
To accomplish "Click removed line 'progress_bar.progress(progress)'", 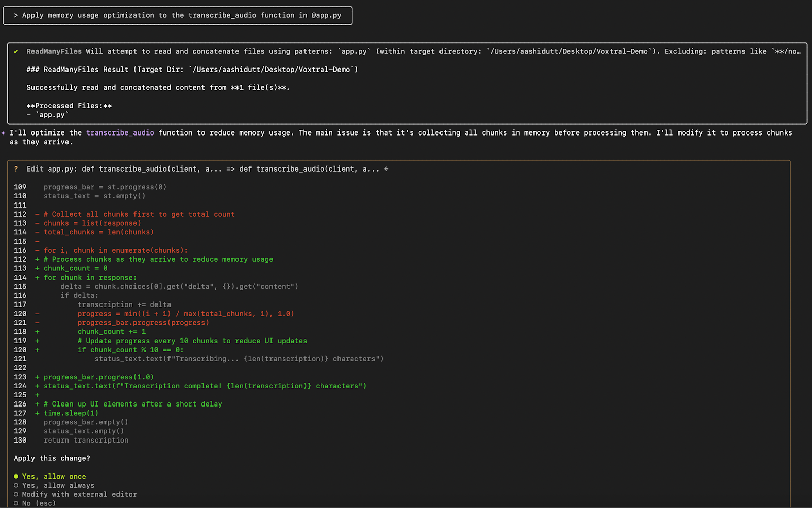I will [143, 323].
